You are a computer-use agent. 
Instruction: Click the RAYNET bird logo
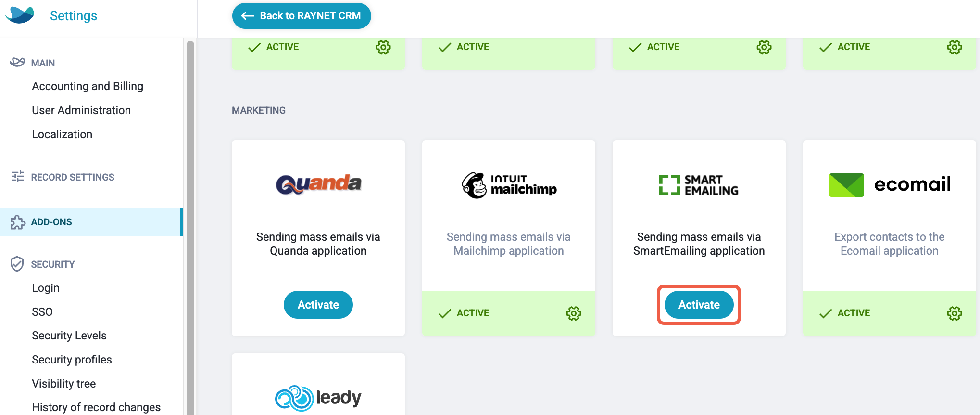tap(20, 15)
